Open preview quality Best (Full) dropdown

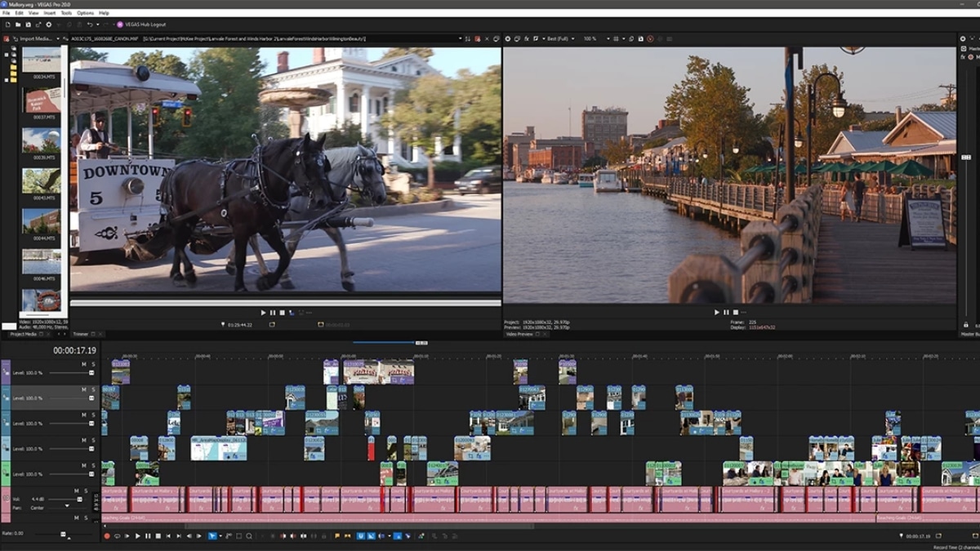572,38
